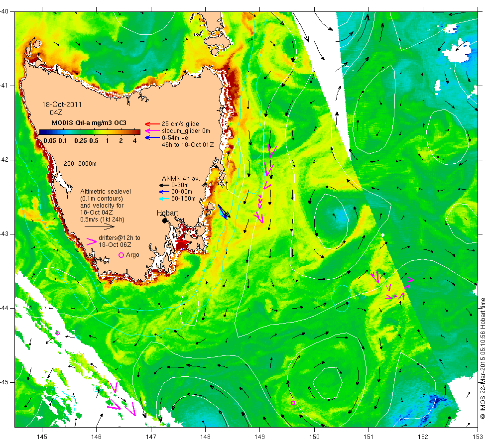Click the drifters@12h to legend text
The height and width of the screenshot is (448, 488).
pyautogui.click(x=120, y=238)
